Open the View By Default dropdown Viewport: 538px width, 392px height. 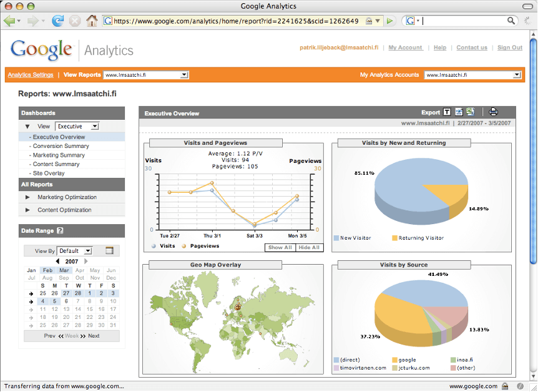point(74,251)
